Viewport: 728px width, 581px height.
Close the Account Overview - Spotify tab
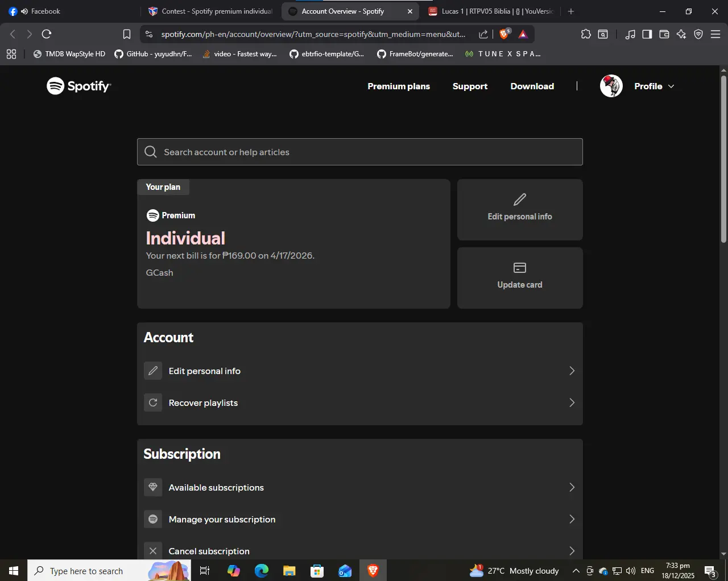click(x=410, y=11)
